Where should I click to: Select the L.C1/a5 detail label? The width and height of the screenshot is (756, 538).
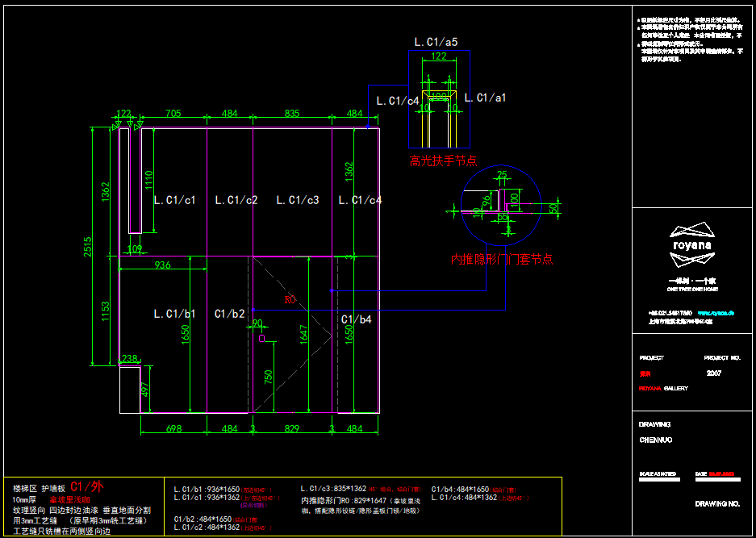point(436,42)
